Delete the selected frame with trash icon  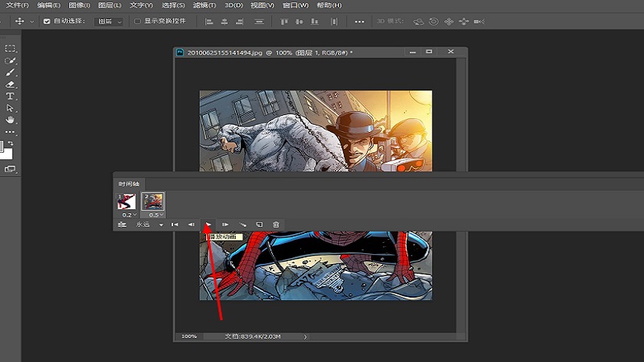tap(276, 224)
